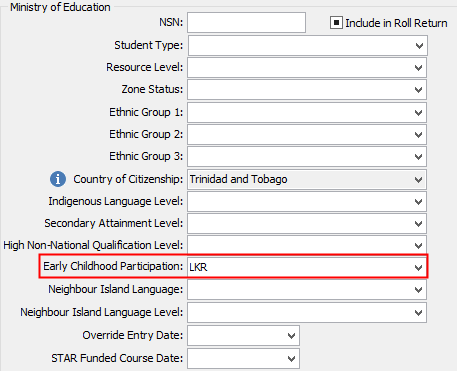The width and height of the screenshot is (457, 371).
Task: Expand the Neighbour Island Language Level dropdown
Action: (x=307, y=312)
